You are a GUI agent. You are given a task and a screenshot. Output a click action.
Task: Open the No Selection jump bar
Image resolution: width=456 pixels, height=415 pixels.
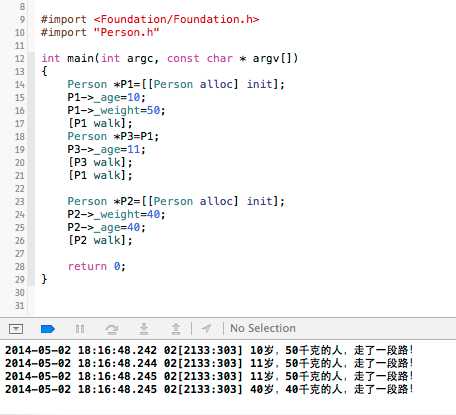pyautogui.click(x=263, y=328)
